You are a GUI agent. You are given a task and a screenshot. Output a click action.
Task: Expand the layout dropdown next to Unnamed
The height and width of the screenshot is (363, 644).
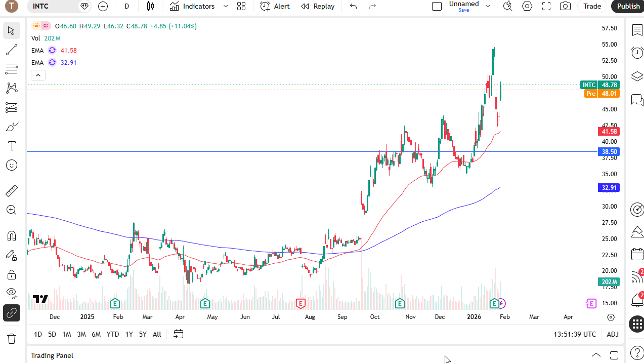[488, 6]
